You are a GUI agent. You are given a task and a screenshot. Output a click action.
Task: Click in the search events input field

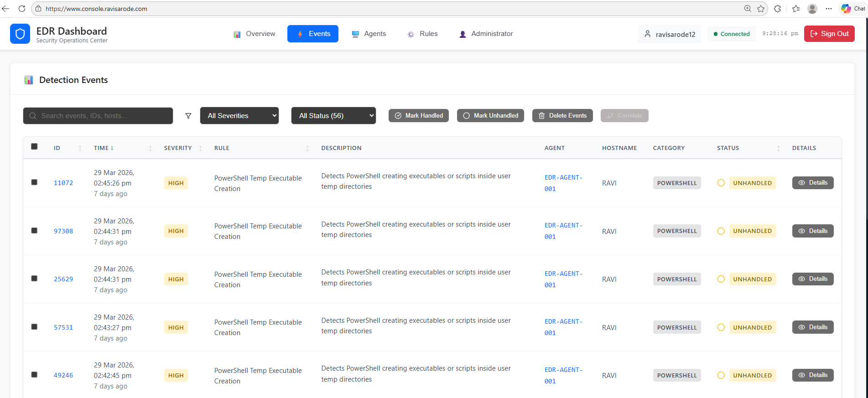coord(98,116)
